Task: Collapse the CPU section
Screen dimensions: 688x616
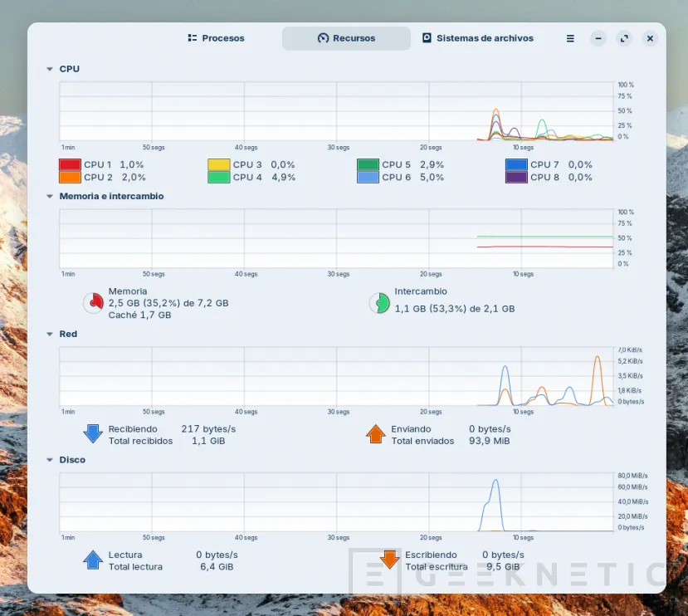Action: [x=51, y=69]
